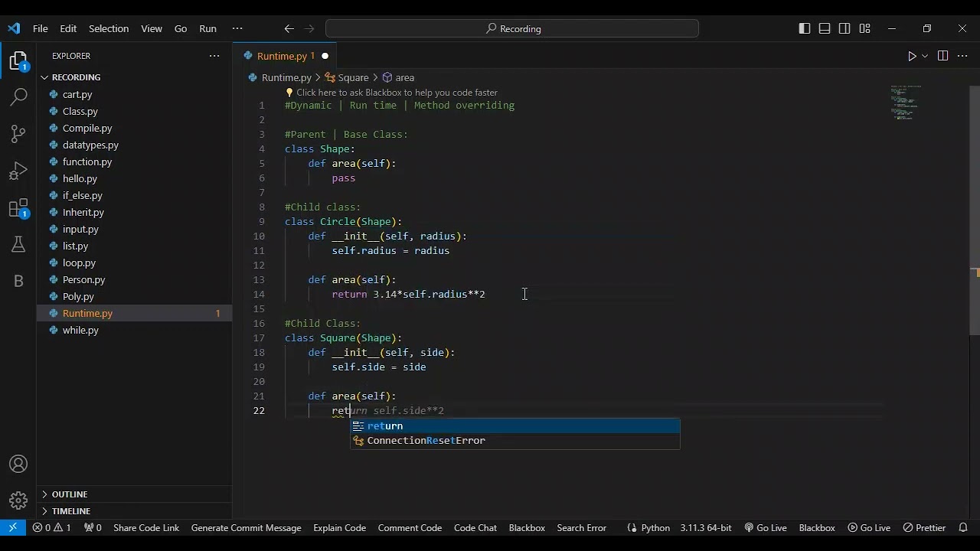Click the Blackbox lightbulb hint icon
Screen dimensions: 980x551
click(289, 93)
